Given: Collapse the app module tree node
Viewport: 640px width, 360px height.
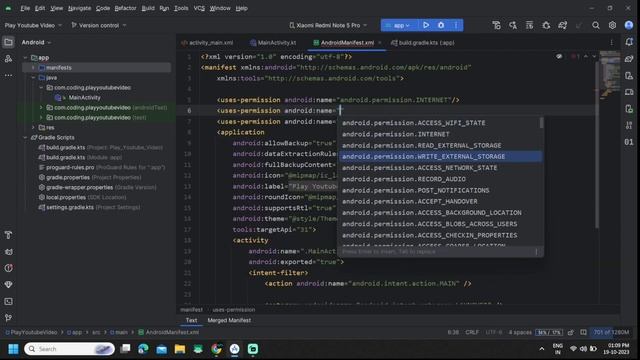Looking at the screenshot, I should click(25, 58).
